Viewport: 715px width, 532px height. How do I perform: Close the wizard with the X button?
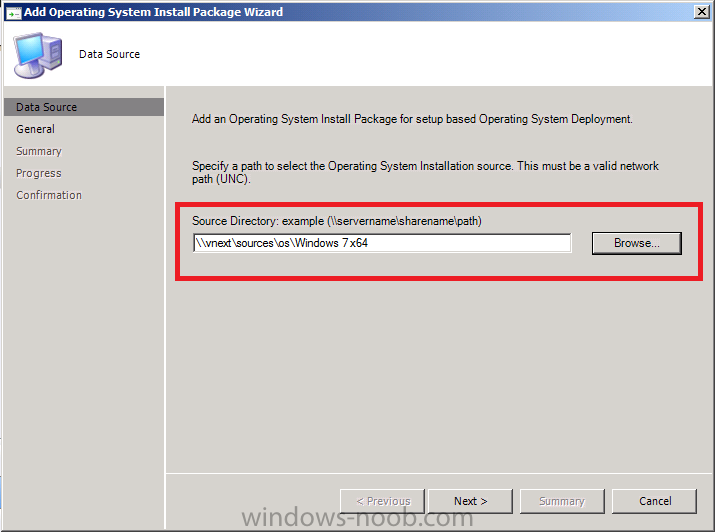(702, 11)
